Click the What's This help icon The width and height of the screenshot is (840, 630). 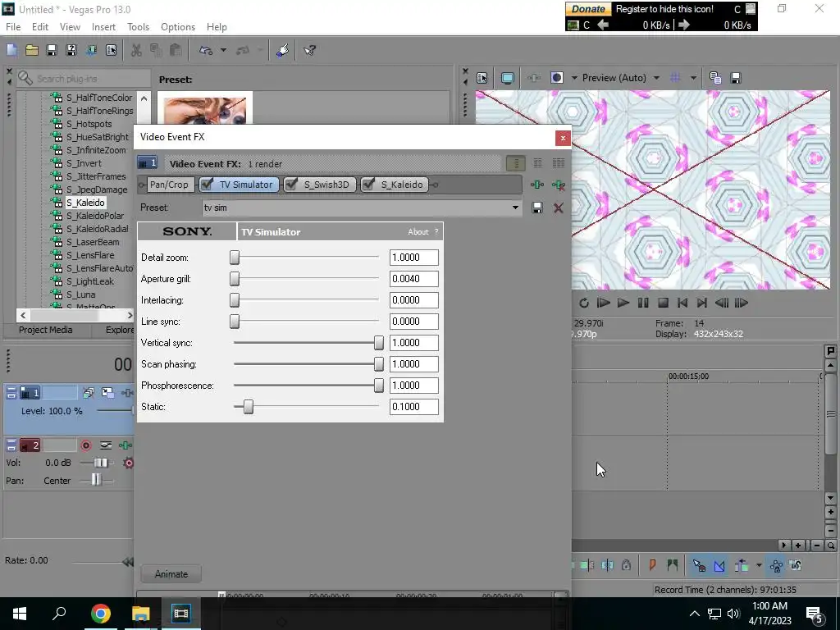(x=309, y=50)
